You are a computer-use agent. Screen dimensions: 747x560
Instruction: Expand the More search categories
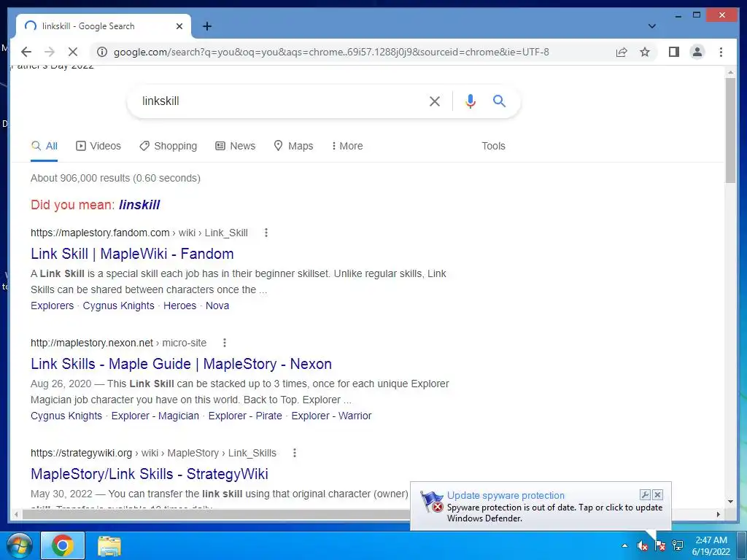click(347, 146)
